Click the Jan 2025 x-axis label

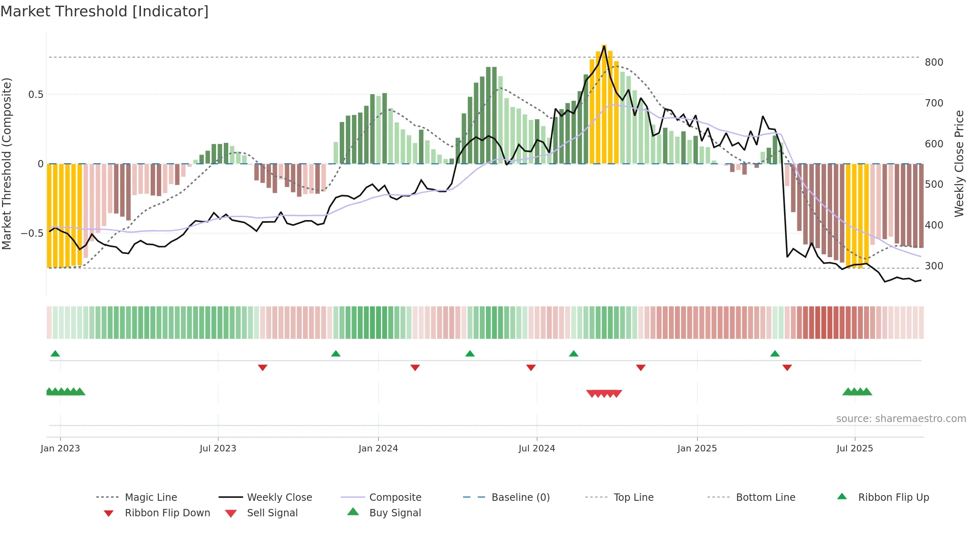coord(697,448)
